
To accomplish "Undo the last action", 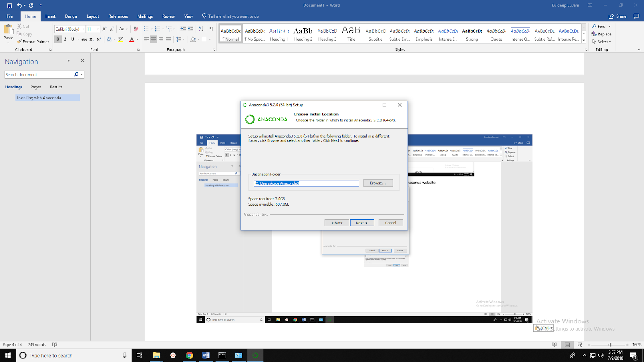I will click(19, 5).
